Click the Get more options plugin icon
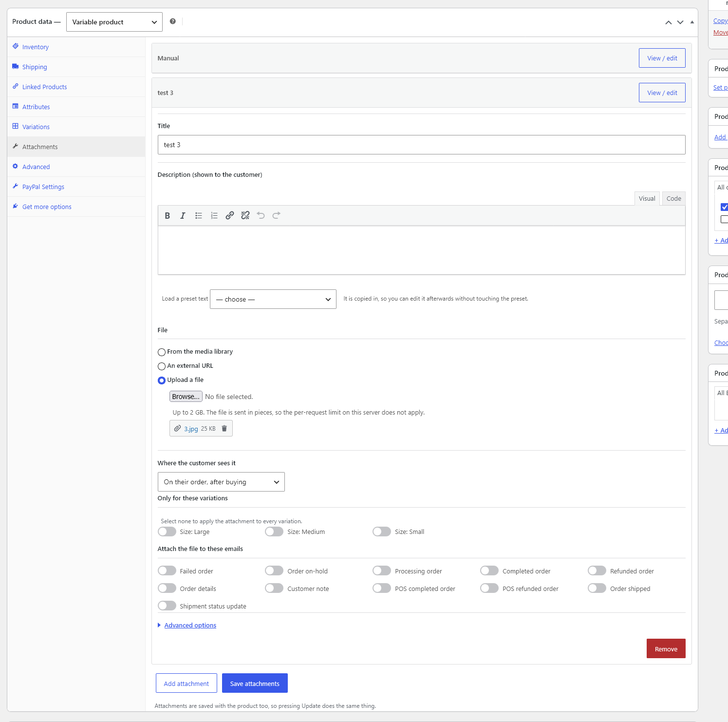 pos(16,206)
